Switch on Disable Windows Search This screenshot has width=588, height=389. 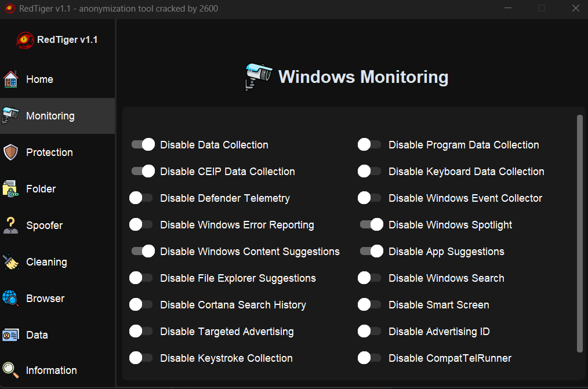(x=369, y=278)
